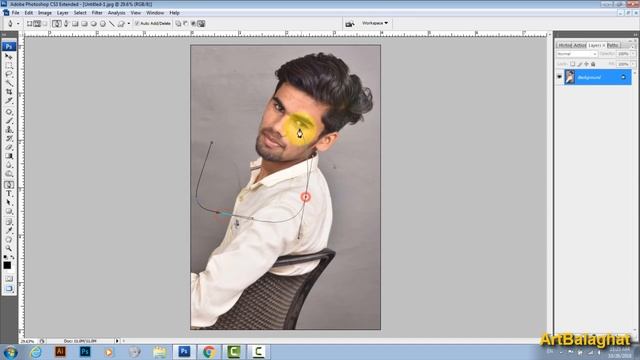Open the foreground color swatch picker
The height and width of the screenshot is (360, 640).
7,265
